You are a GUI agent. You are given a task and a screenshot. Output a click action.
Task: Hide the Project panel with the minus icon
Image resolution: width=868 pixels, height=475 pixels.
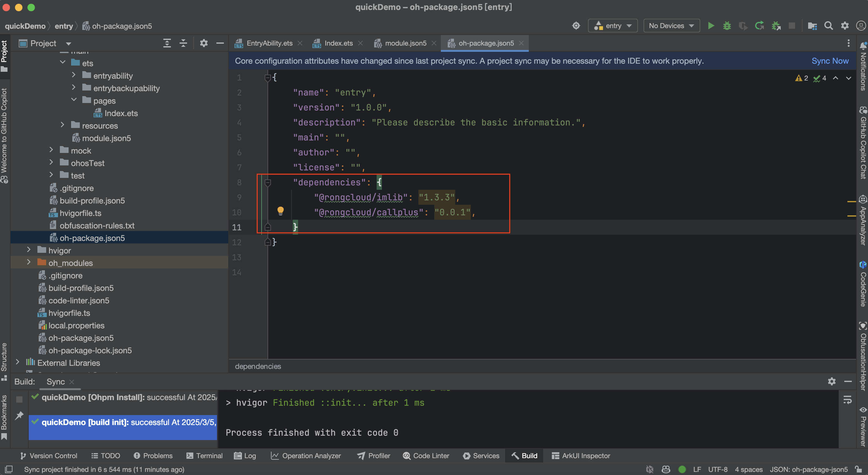click(x=220, y=43)
